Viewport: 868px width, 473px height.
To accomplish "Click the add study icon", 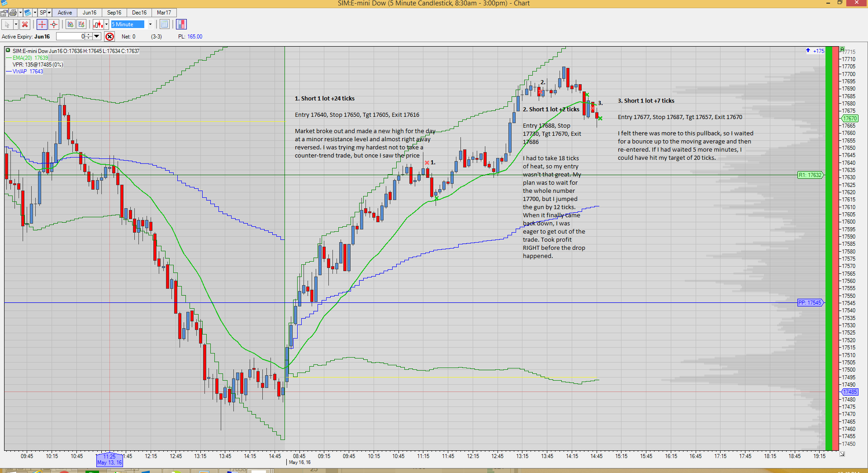I will click(x=70, y=24).
